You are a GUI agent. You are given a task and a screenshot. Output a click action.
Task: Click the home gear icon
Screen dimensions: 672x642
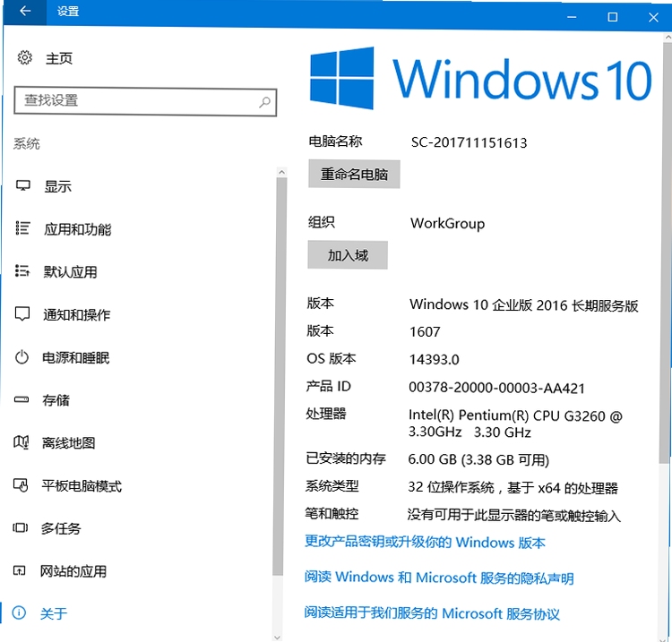[x=24, y=57]
